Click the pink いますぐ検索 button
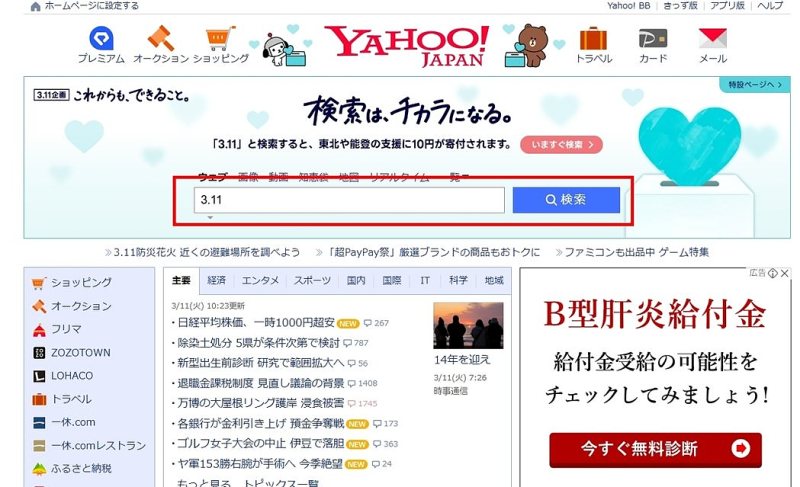 point(561,145)
